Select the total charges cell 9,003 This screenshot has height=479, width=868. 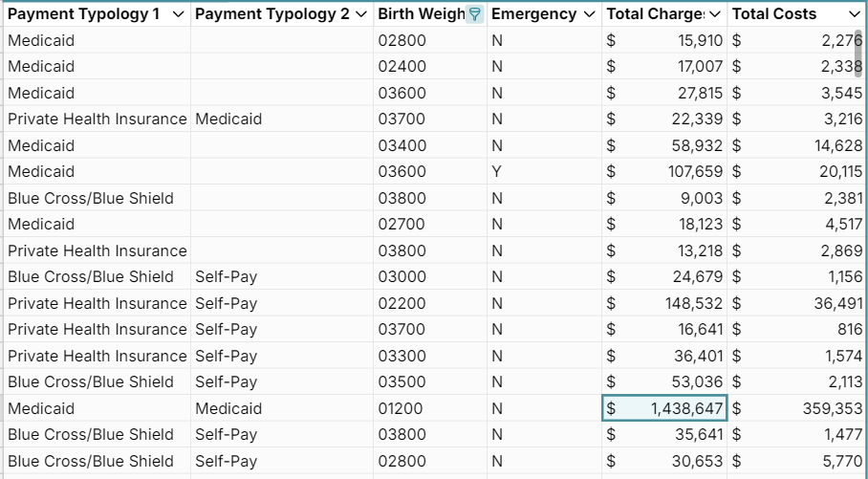tap(664, 198)
